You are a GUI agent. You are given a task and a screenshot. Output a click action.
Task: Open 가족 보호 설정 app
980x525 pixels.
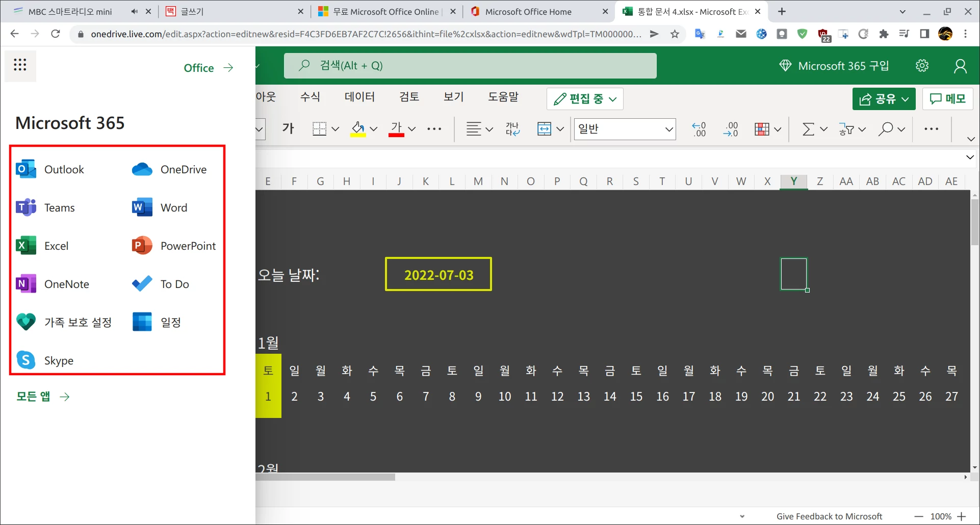coord(64,322)
